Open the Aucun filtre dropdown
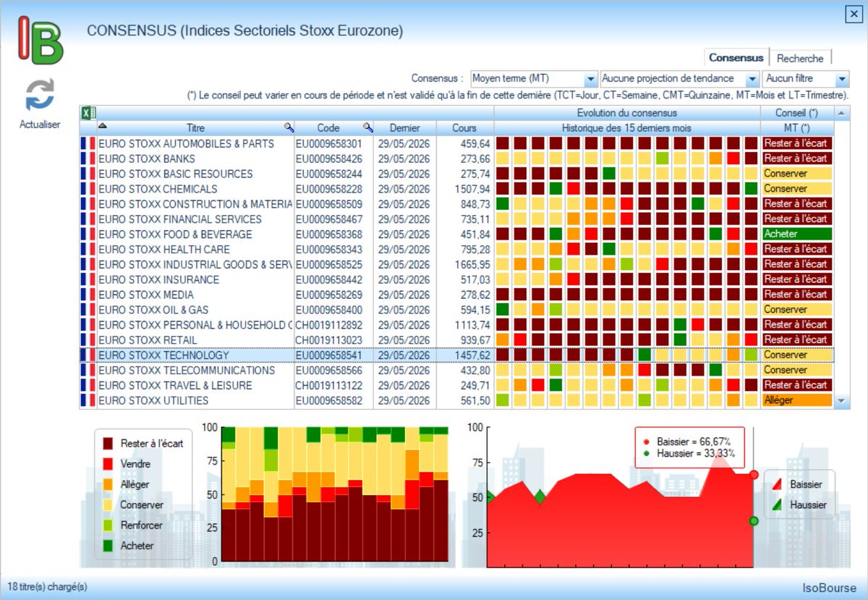 point(806,78)
